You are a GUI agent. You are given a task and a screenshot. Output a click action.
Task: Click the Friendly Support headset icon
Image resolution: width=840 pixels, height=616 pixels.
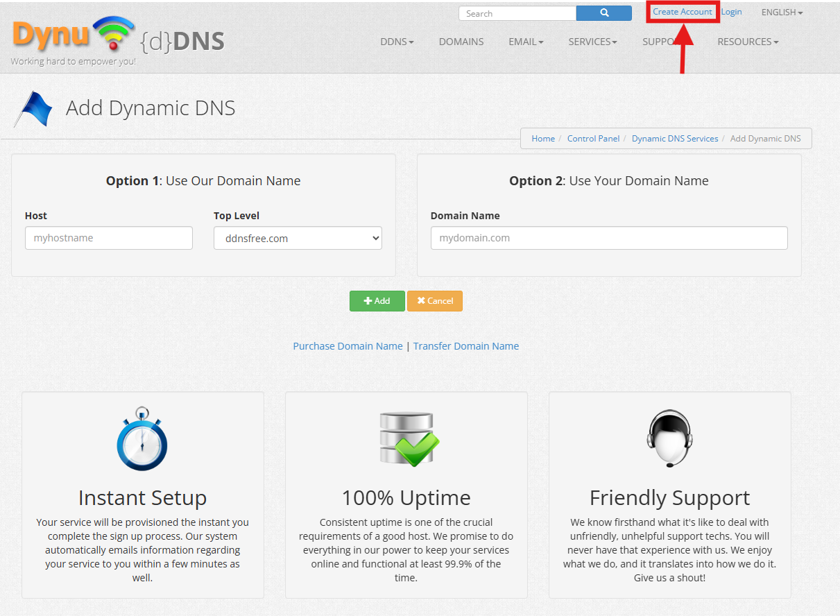click(669, 440)
